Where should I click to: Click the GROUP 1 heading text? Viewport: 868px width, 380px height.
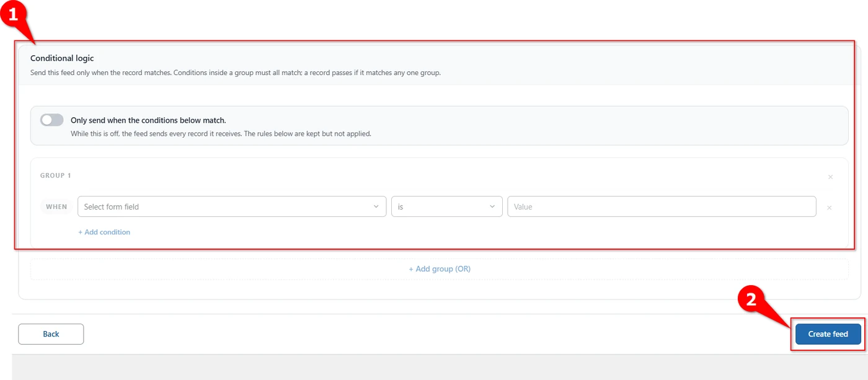click(56, 175)
